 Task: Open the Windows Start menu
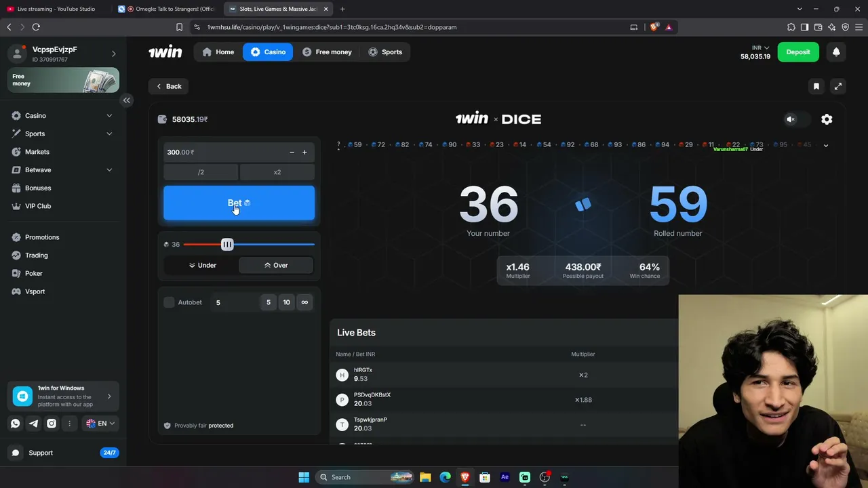click(304, 477)
